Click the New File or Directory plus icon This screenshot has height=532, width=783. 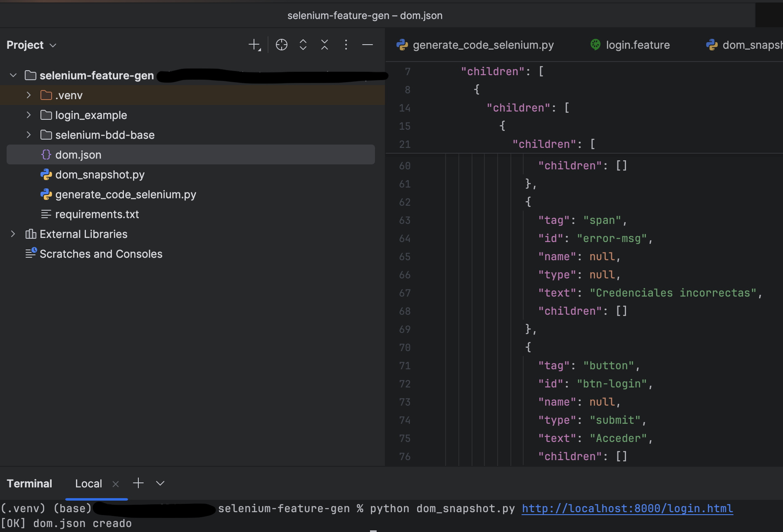click(254, 45)
